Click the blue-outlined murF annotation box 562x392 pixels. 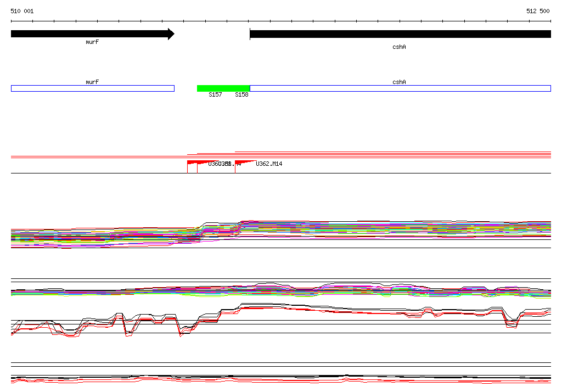pos(92,88)
